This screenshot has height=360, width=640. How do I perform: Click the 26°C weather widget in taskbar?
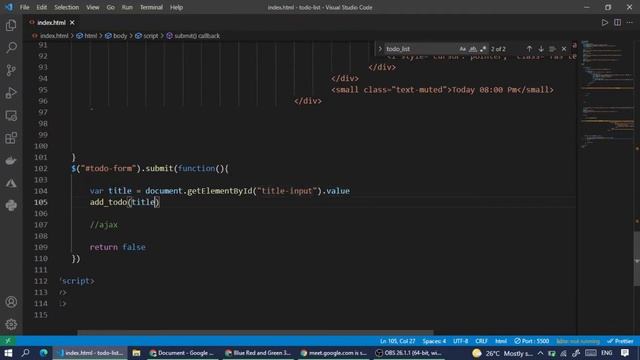503,353
